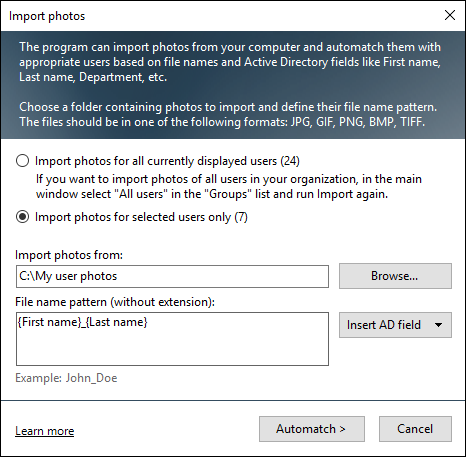Screen dimensions: 466x457
Task: Open the Insert AD field dropdown
Action: click(x=395, y=325)
